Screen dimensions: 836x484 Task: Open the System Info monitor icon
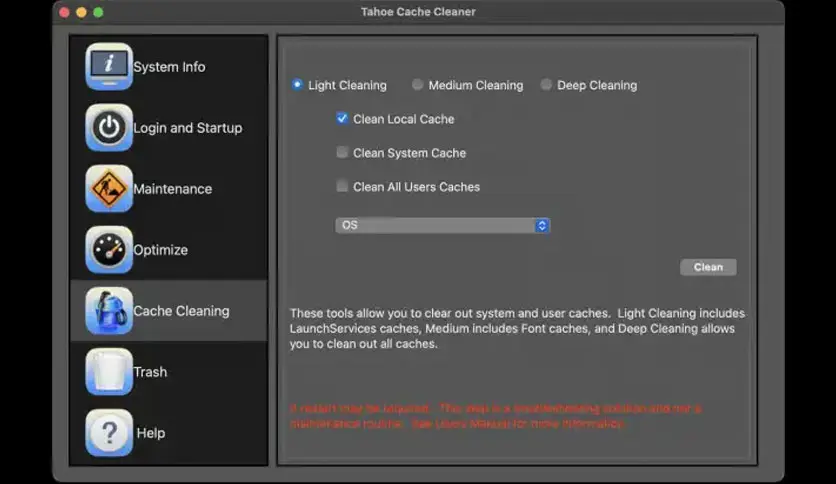click(x=109, y=67)
